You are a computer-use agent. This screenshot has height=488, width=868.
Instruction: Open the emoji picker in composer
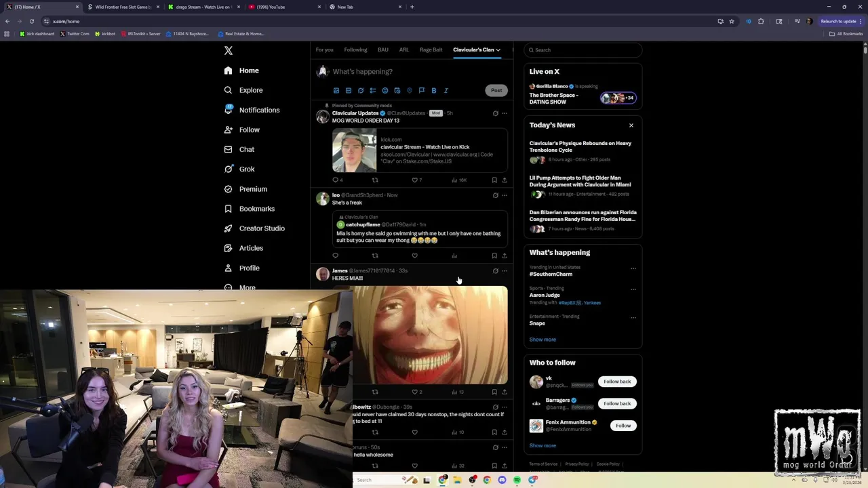385,90
